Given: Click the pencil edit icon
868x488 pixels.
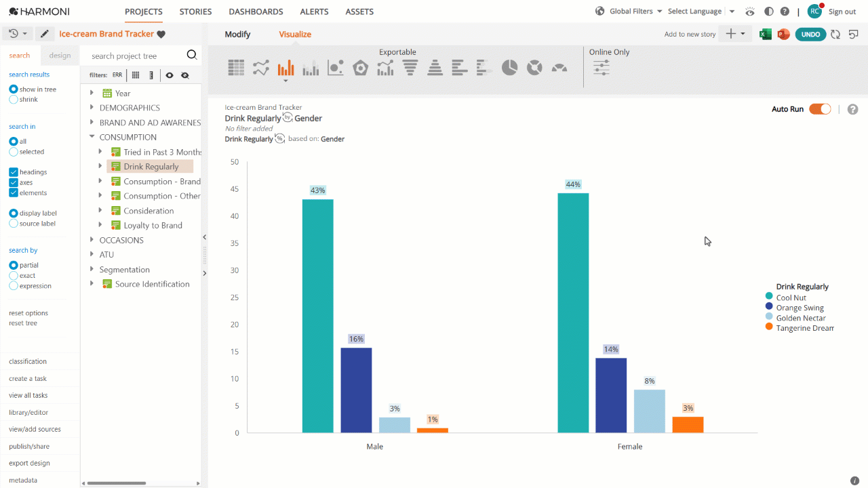Looking at the screenshot, I should click(45, 34).
